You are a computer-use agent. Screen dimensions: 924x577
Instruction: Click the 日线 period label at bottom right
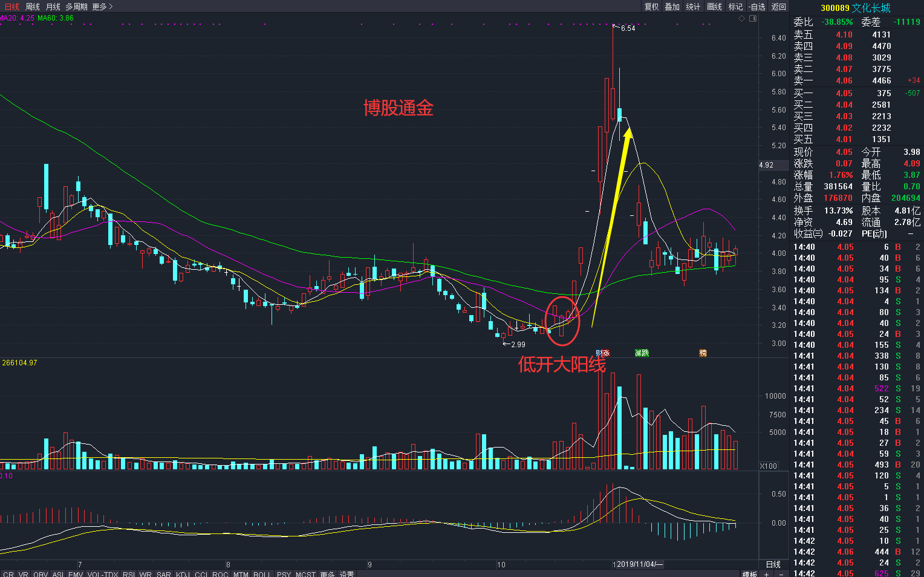pyautogui.click(x=773, y=564)
